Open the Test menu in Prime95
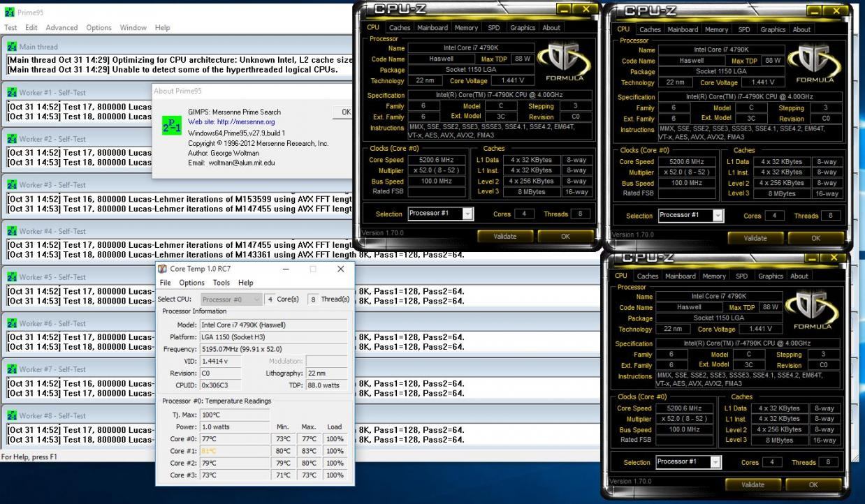The height and width of the screenshot is (504, 865). pos(10,28)
